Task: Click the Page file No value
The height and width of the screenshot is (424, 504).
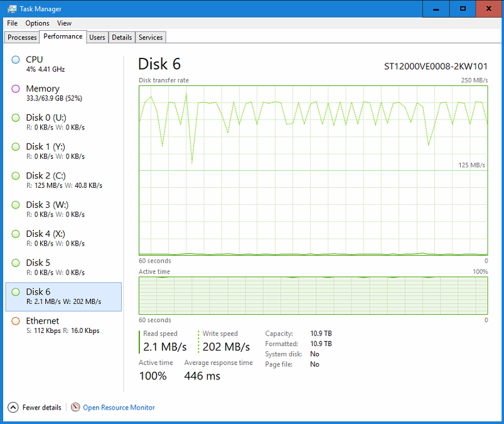Action: coord(314,364)
